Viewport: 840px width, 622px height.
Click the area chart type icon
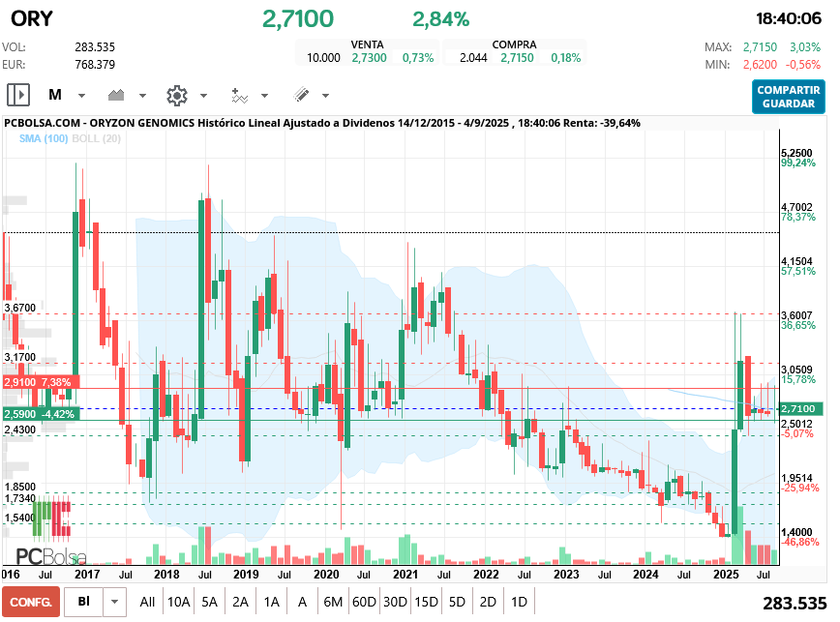coord(116,95)
